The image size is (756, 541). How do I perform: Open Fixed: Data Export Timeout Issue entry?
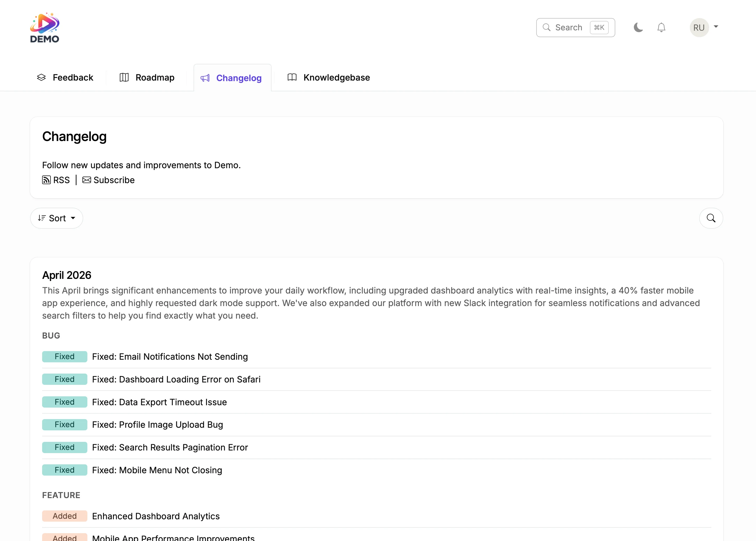point(159,402)
